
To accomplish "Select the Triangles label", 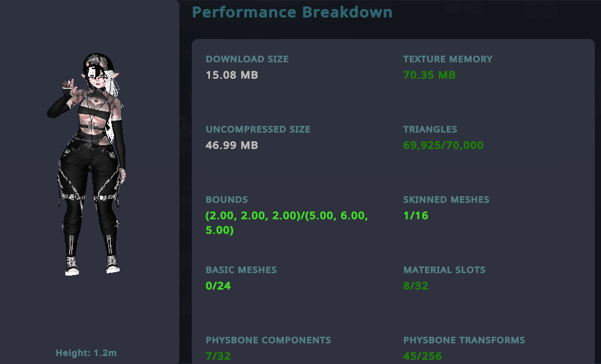I will pyautogui.click(x=430, y=129).
